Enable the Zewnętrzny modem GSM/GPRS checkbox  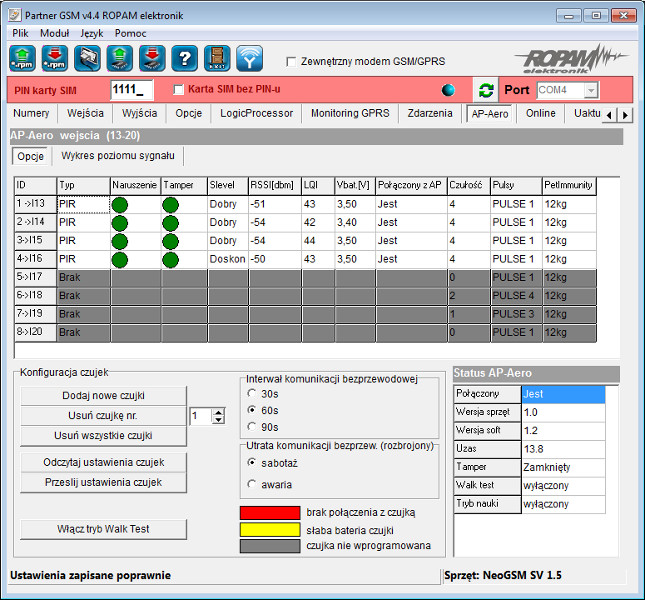point(292,61)
